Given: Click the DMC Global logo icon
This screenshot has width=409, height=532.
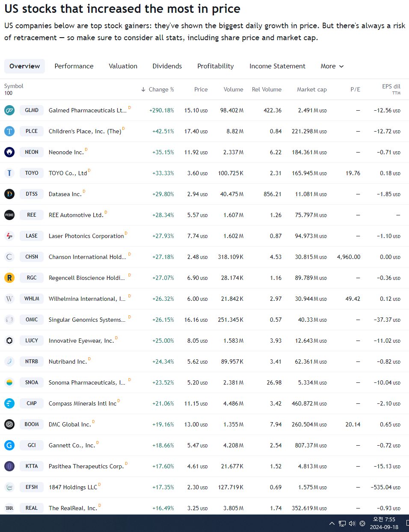Looking at the screenshot, I should (9, 424).
